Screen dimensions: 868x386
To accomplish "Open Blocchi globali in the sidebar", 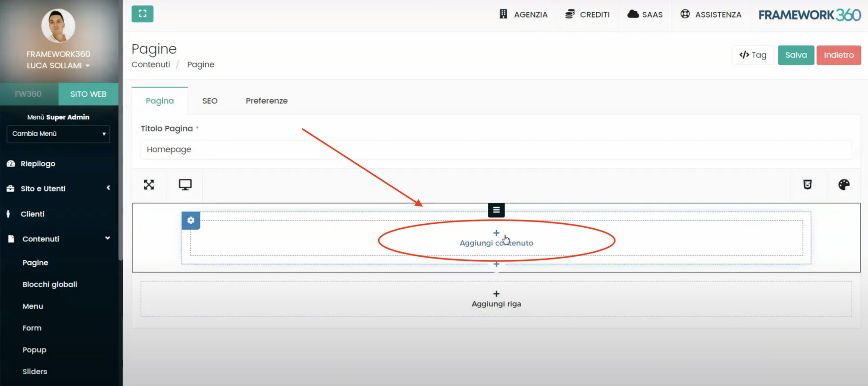I will click(50, 284).
